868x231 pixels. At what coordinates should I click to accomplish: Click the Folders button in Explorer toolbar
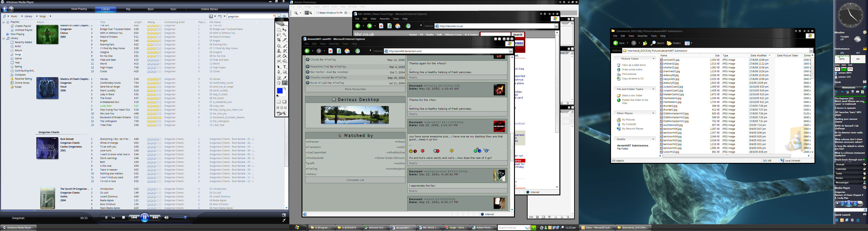(x=674, y=43)
